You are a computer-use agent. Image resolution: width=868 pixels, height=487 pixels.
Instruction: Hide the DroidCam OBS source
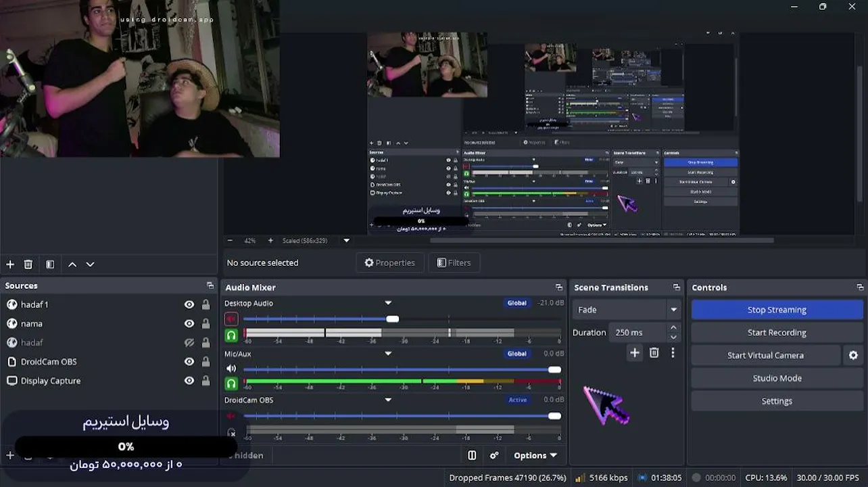pos(189,362)
